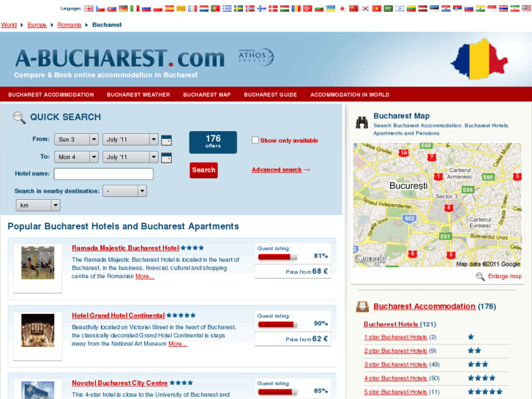Open 3 star Bucharest Hotels link
The width and height of the screenshot is (532, 399).
coord(395,365)
